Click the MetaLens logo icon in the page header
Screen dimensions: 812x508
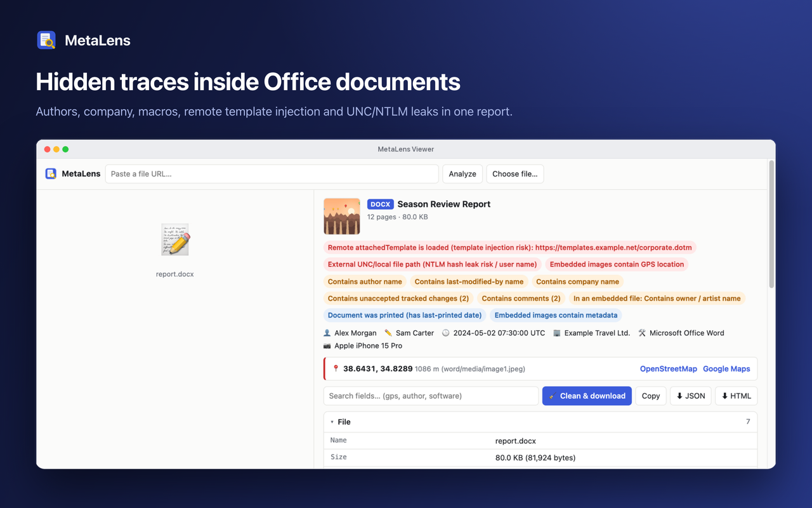(x=46, y=40)
